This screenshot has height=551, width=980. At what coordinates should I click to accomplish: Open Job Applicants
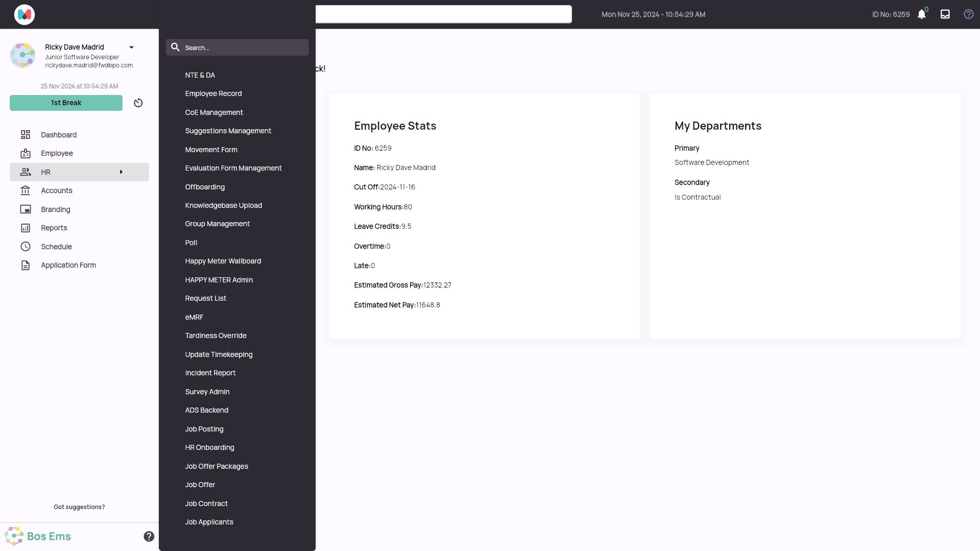coord(209,522)
